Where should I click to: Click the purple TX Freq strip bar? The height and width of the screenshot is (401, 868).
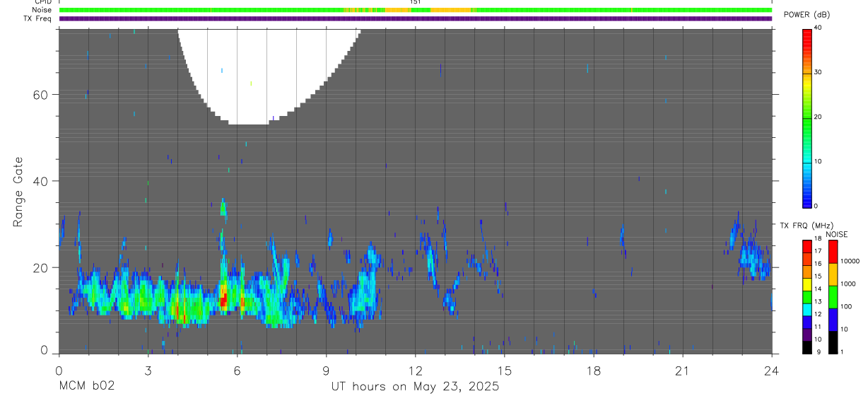(415, 18)
